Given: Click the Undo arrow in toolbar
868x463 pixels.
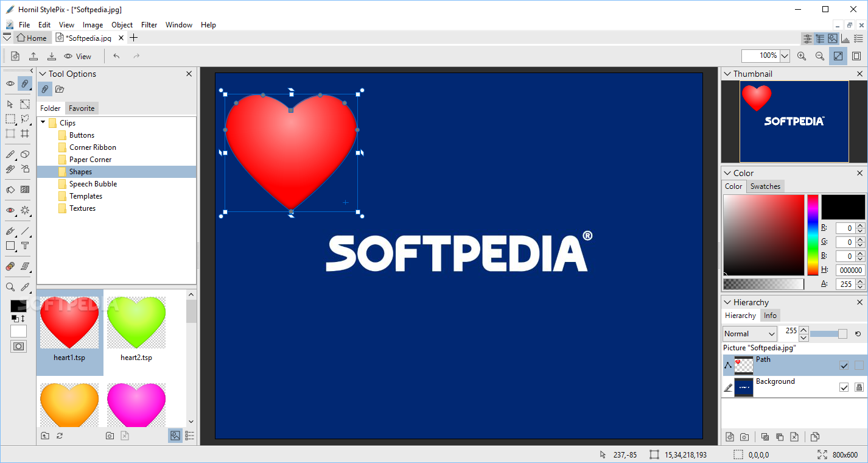Looking at the screenshot, I should 116,56.
